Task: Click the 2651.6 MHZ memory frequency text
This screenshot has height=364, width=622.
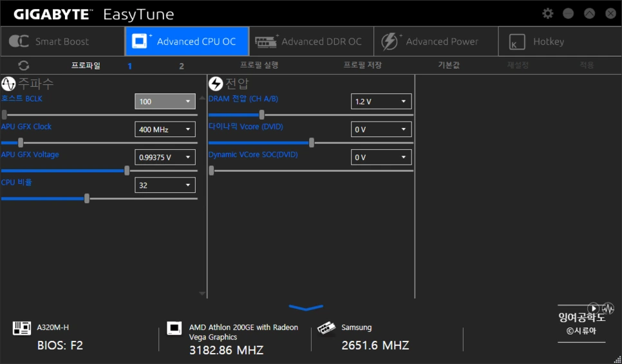Action: click(x=375, y=345)
